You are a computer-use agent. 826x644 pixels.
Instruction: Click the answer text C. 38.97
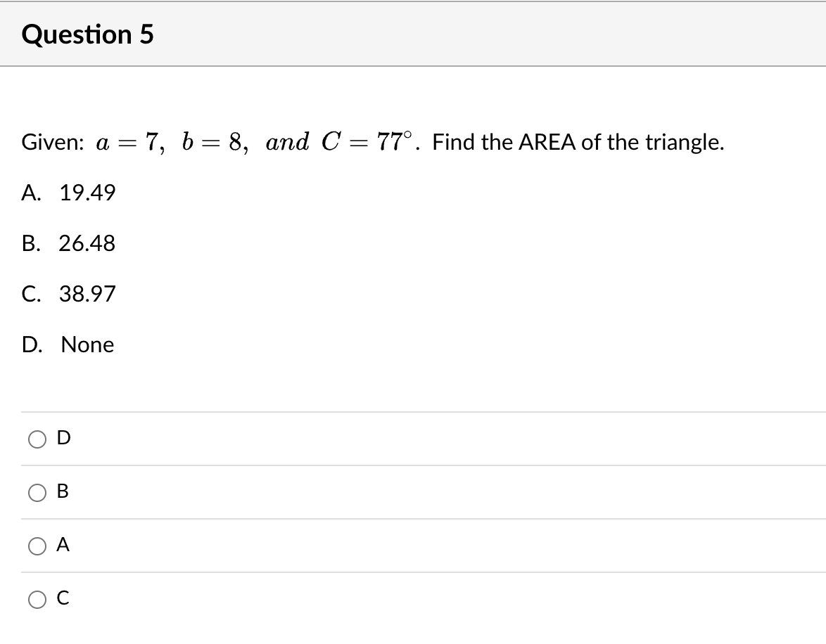click(69, 295)
